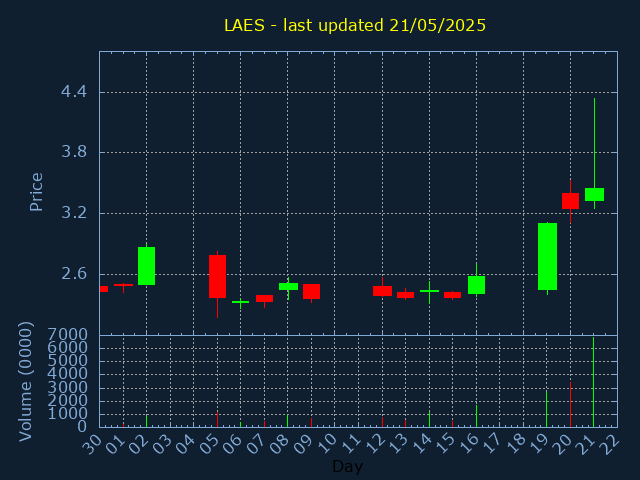Click the chart title LAES last updated 21/05/2025
Image resolution: width=640 pixels, height=480 pixels.
click(355, 25)
